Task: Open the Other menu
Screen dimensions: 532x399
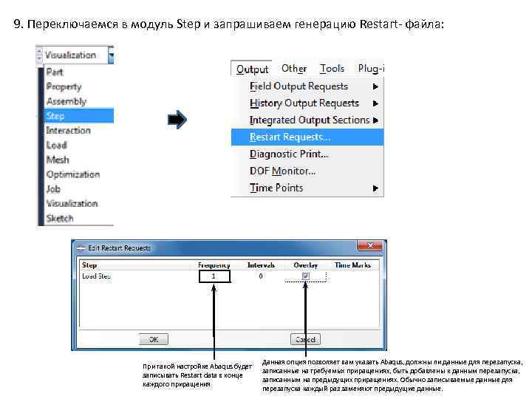Action: pos(294,69)
